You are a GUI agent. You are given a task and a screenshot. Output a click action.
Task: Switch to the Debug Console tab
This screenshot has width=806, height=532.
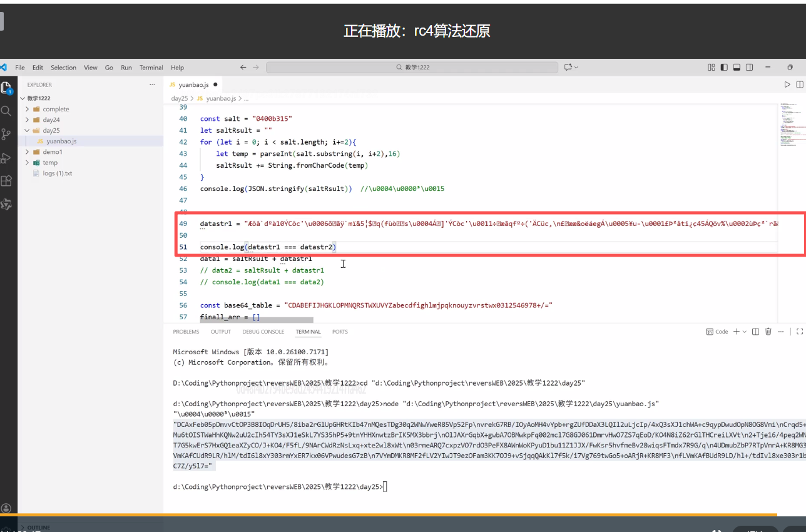(263, 332)
